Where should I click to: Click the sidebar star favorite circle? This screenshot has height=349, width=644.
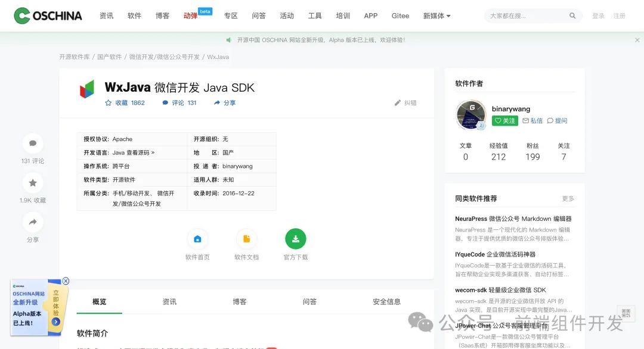tap(33, 182)
